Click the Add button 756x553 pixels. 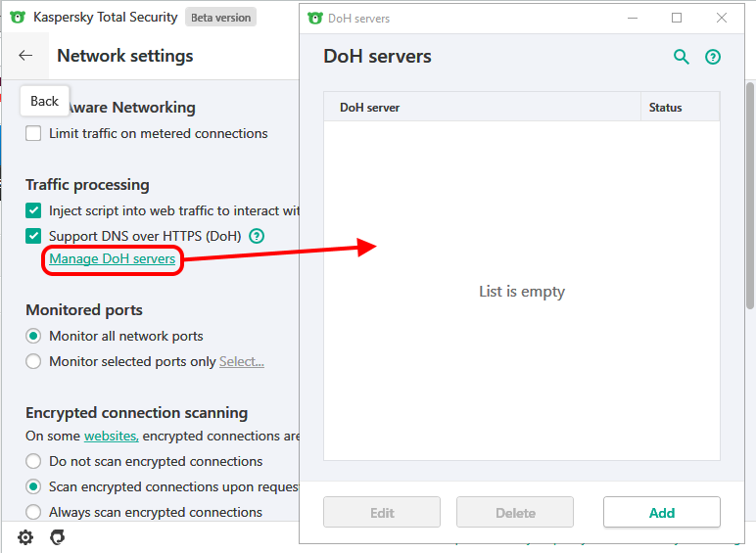click(662, 513)
